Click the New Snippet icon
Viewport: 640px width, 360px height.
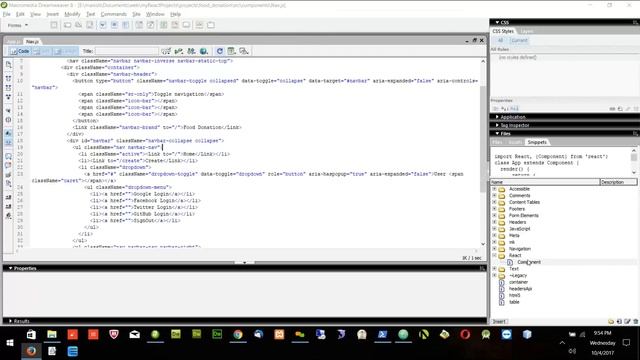click(619, 322)
